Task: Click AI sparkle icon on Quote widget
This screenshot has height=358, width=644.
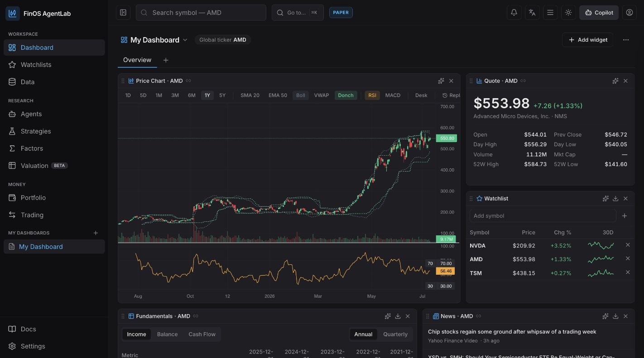Action: click(x=615, y=81)
